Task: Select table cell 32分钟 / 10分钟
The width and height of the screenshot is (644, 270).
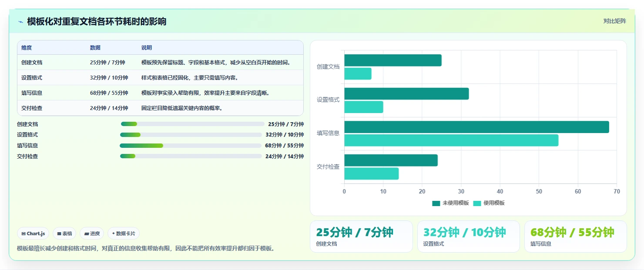Action: [x=109, y=78]
